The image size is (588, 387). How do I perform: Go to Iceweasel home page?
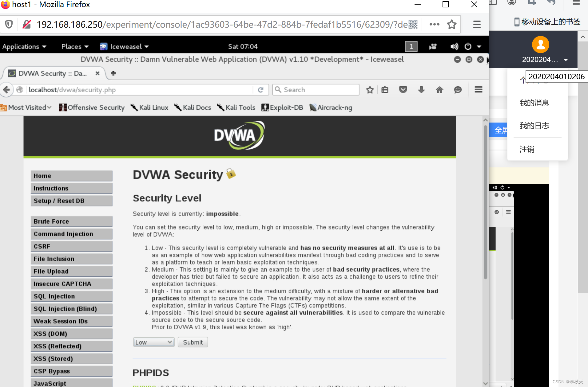point(439,90)
